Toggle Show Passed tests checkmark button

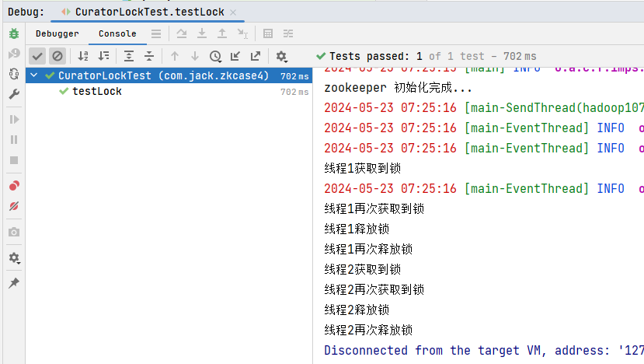pos(37,56)
